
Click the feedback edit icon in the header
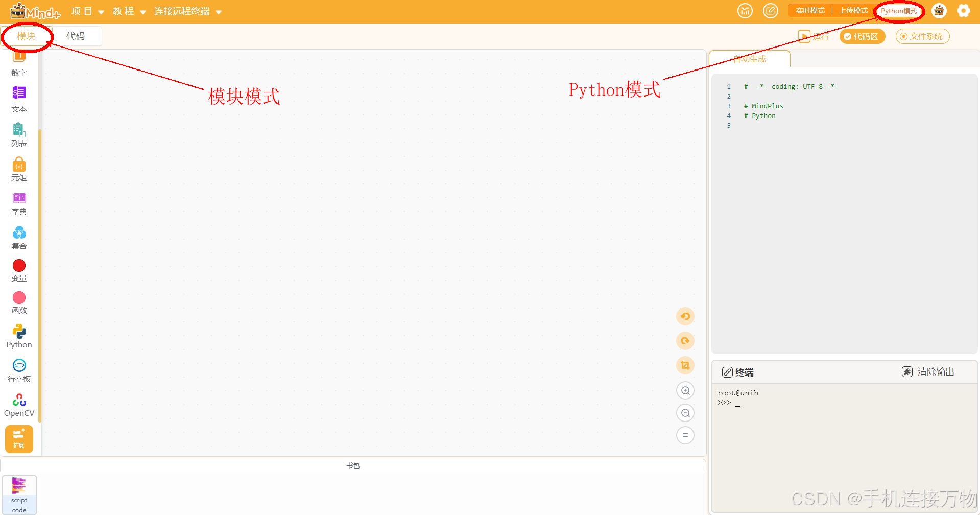[771, 11]
